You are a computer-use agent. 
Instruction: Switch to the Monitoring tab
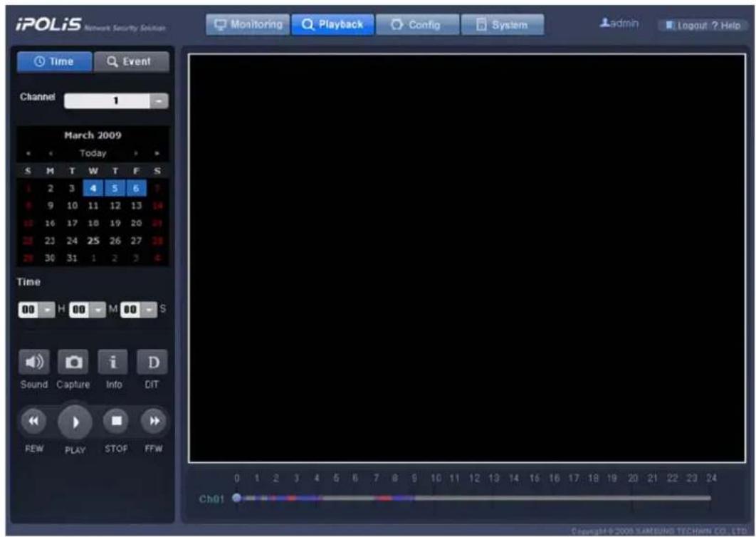point(248,25)
